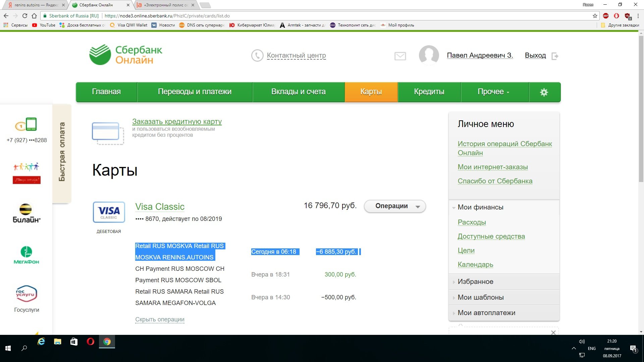This screenshot has width=644, height=362.
Task: Expand the Мои автоплатежи section
Action: pyautogui.click(x=504, y=313)
